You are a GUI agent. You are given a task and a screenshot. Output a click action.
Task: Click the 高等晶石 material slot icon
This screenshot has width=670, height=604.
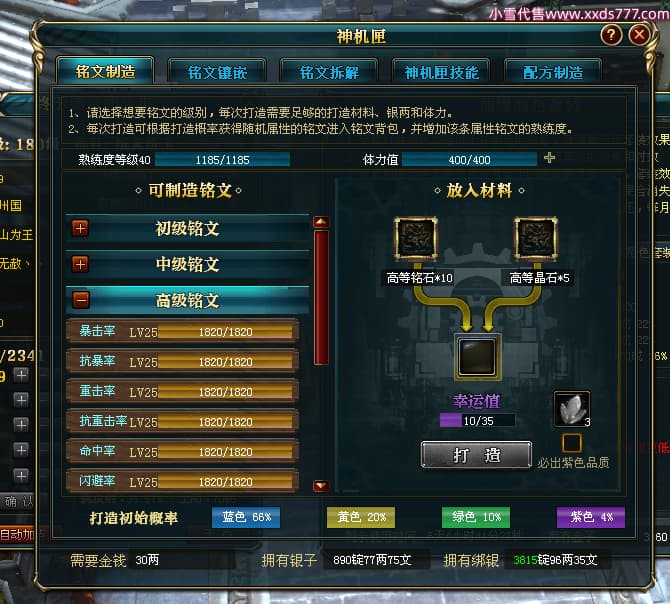536,239
